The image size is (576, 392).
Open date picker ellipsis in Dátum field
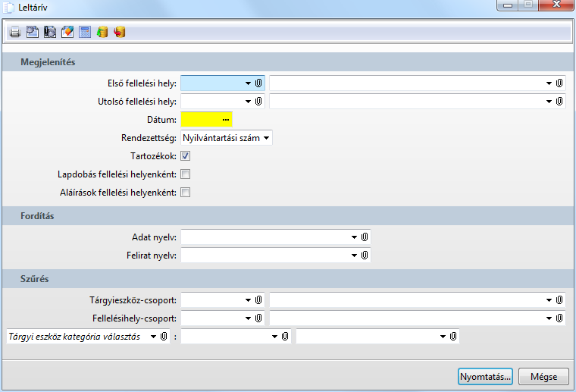226,120
